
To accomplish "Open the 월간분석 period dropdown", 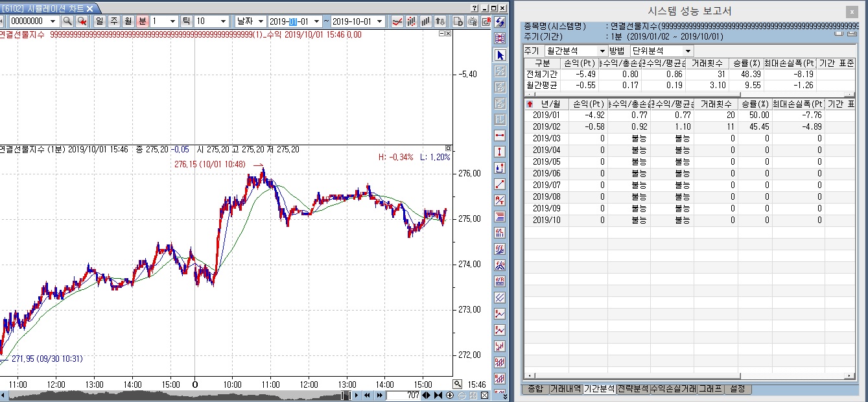I will point(574,51).
